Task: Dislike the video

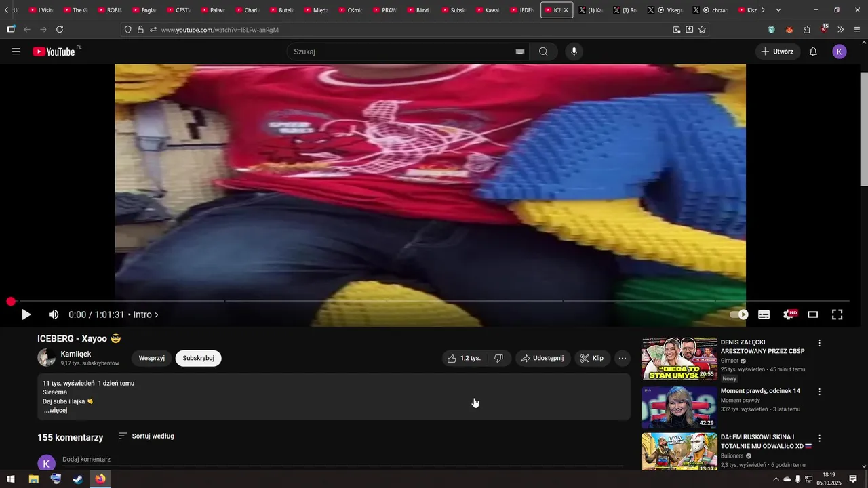Action: click(x=499, y=358)
